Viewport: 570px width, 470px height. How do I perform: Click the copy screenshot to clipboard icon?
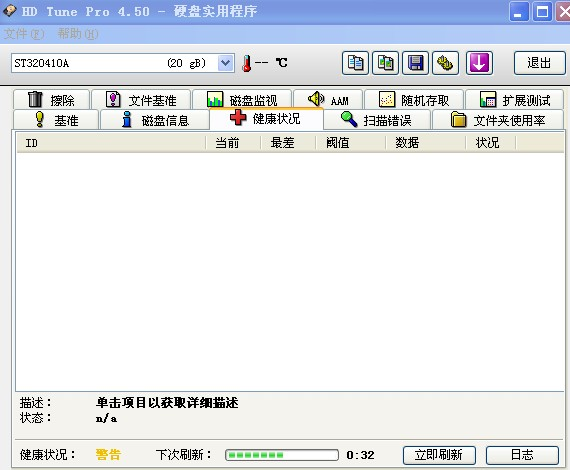click(385, 63)
